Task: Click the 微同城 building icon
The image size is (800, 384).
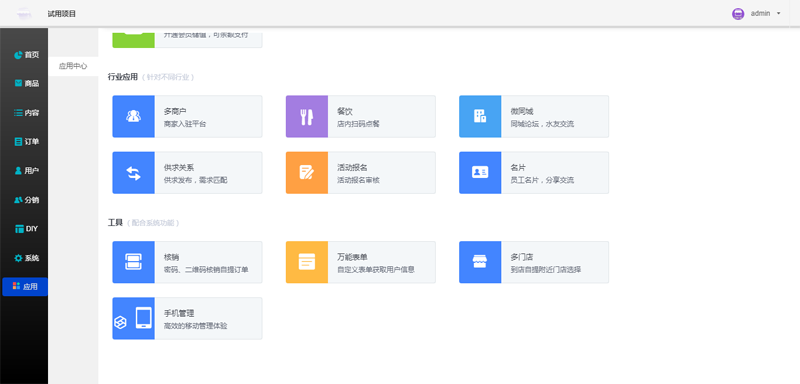Action: pos(480,116)
